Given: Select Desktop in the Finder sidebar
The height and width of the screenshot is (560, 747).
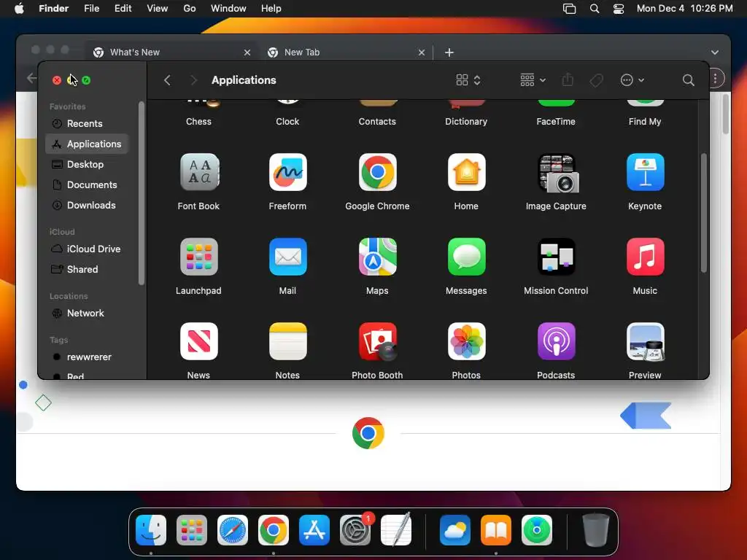Looking at the screenshot, I should click(87, 165).
